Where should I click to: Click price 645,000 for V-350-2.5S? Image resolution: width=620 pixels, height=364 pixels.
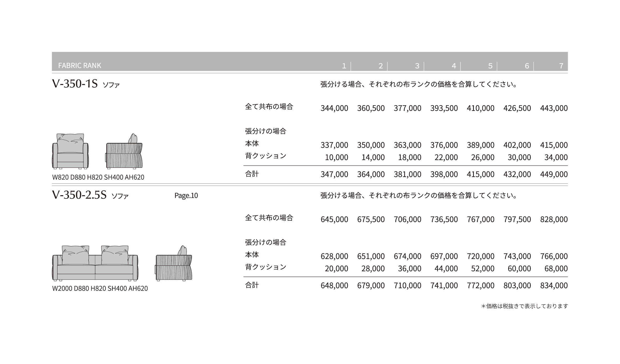point(334,219)
